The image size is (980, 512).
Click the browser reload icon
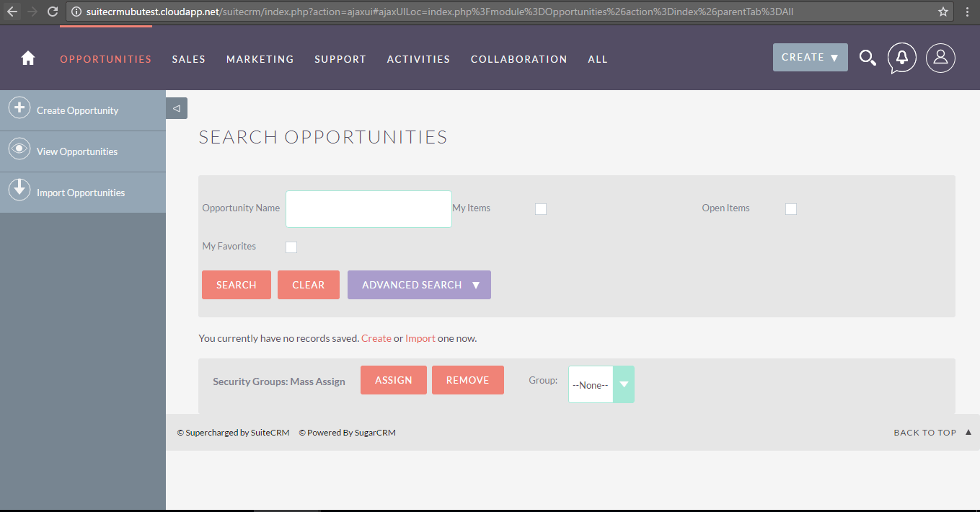53,12
